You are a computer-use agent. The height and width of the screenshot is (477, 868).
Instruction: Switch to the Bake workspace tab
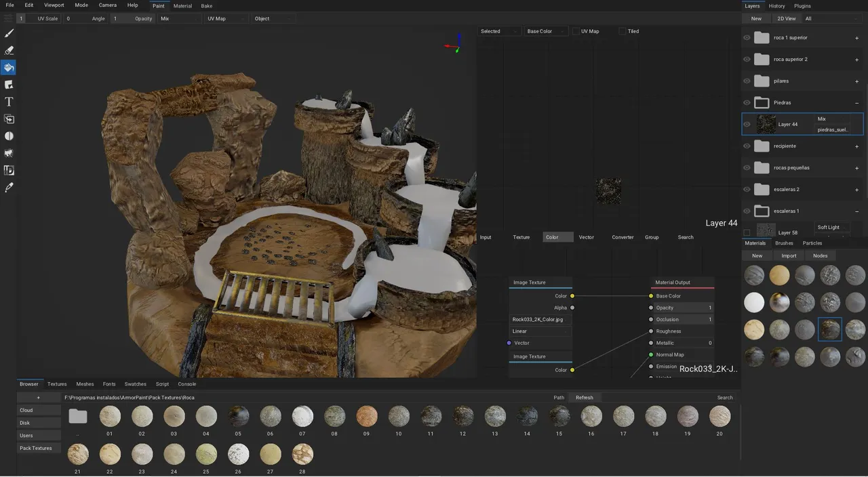pos(206,6)
